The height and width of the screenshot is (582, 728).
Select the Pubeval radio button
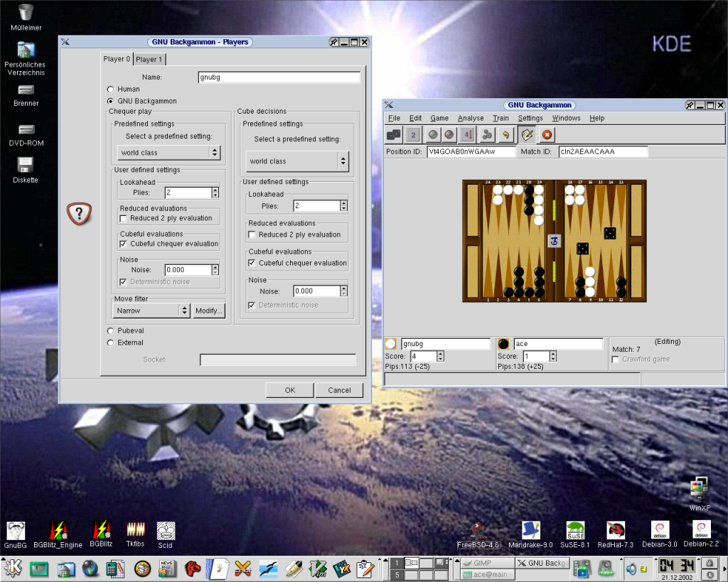(x=110, y=331)
